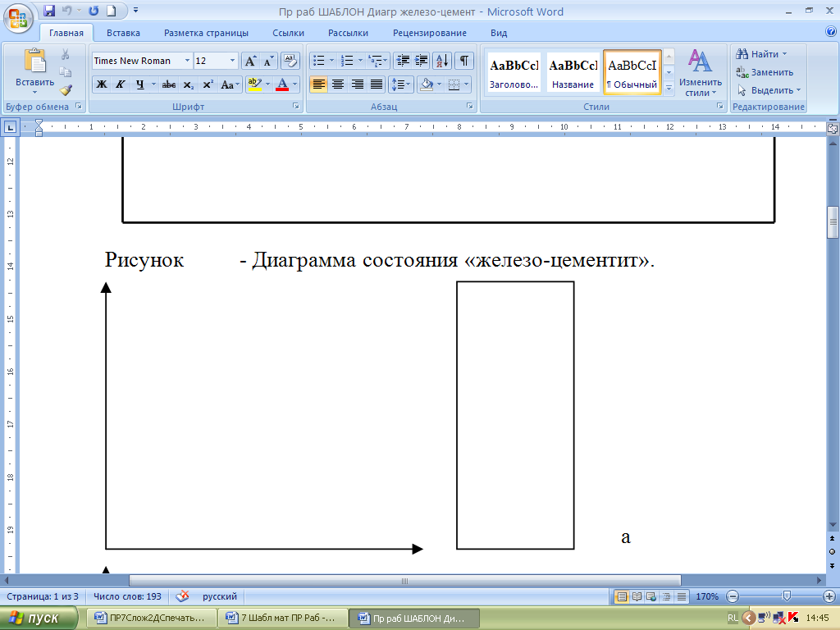Toggle showing paragraph marks (¶)
The image size is (840, 630).
click(464, 61)
